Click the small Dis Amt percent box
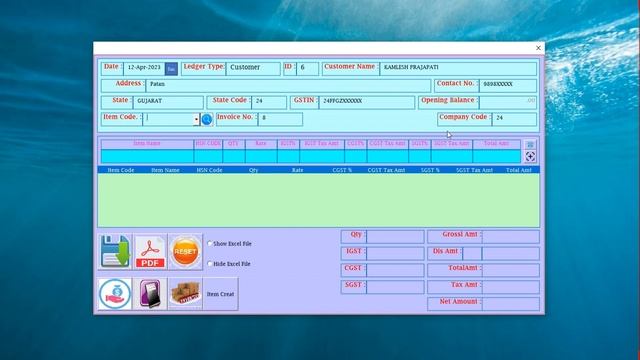 [472, 253]
